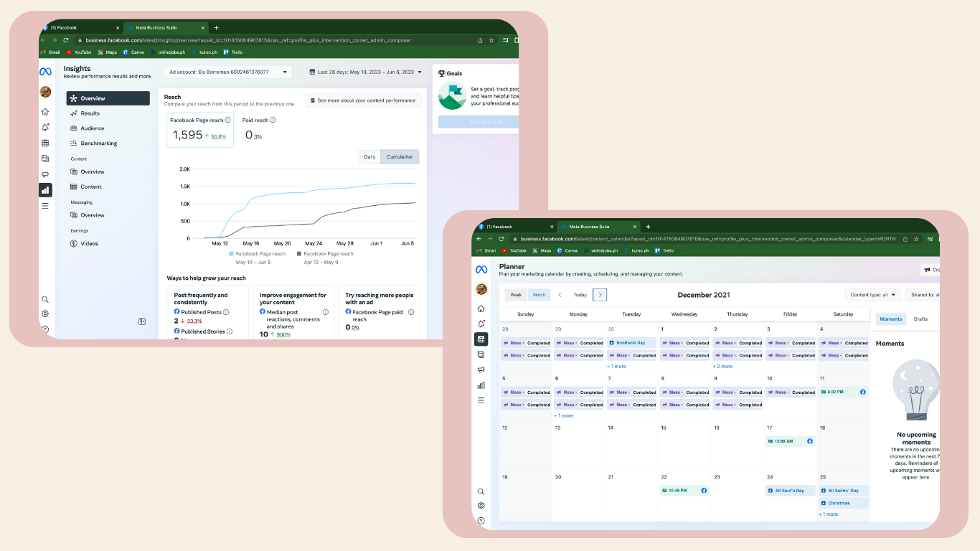This screenshot has width=980, height=551.
Task: Click megaphone Ads icon in Planner window sidebar
Action: pos(481,369)
